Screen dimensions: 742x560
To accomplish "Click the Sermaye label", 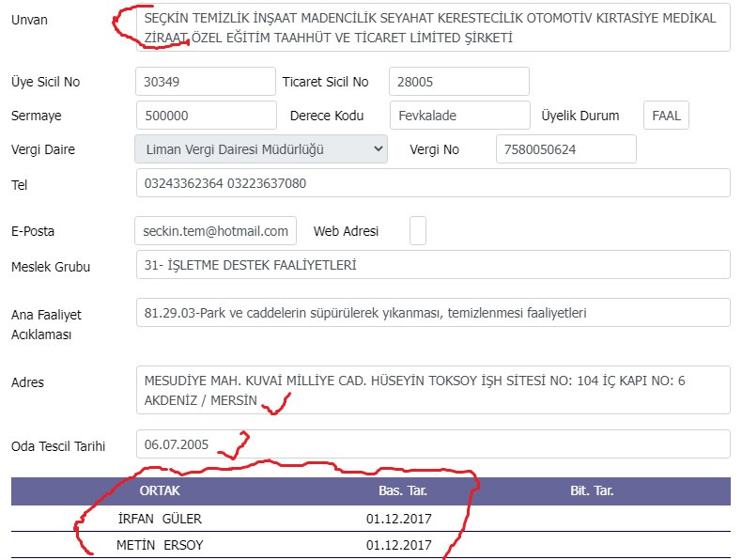I will click(37, 116).
